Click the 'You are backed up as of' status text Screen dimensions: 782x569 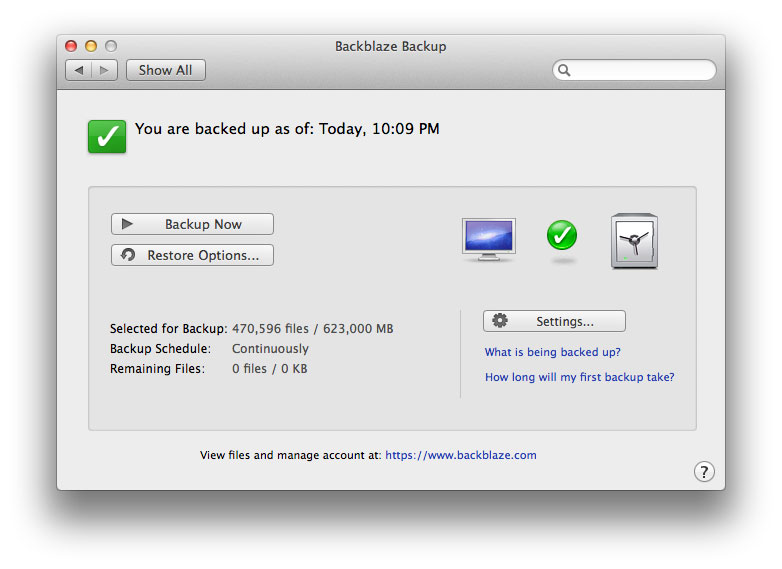pos(287,129)
